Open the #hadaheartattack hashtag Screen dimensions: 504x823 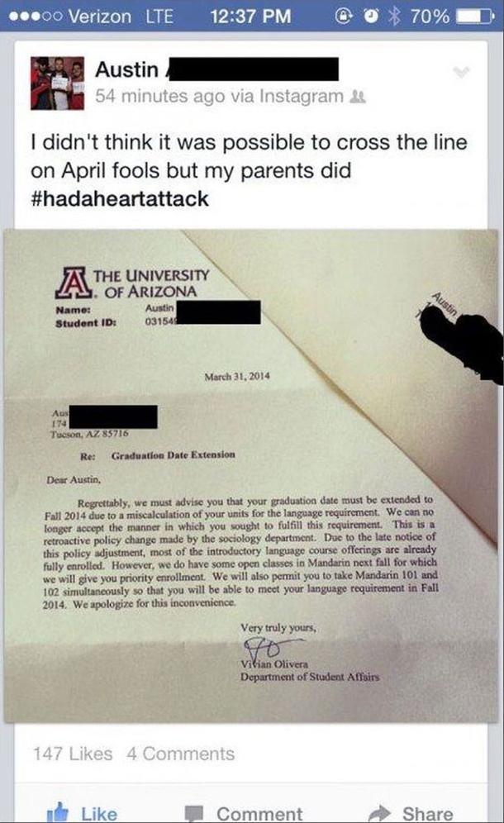coord(120,199)
